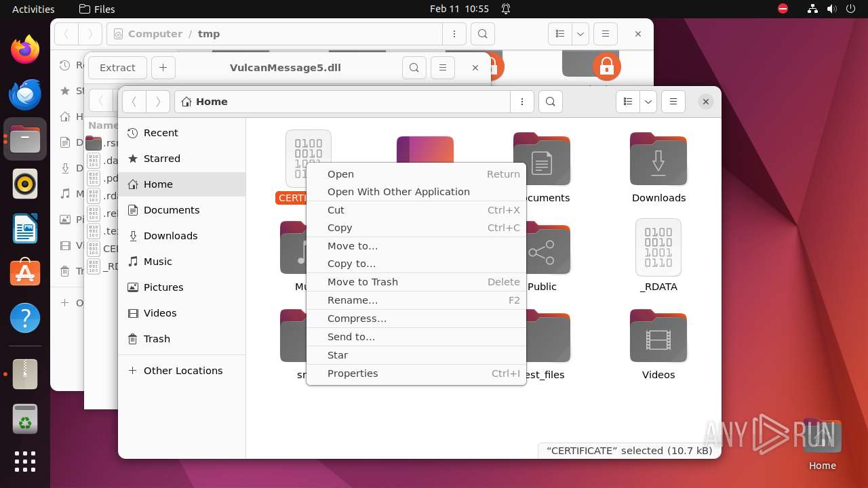This screenshot has width=868, height=488.
Task: Choose Compress… from the context menu
Action: point(416,319)
